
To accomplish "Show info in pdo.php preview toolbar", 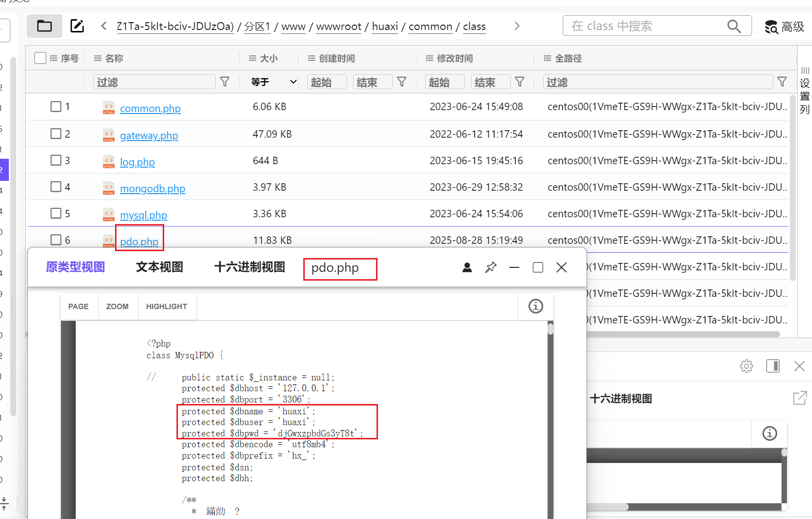I will pos(535,306).
